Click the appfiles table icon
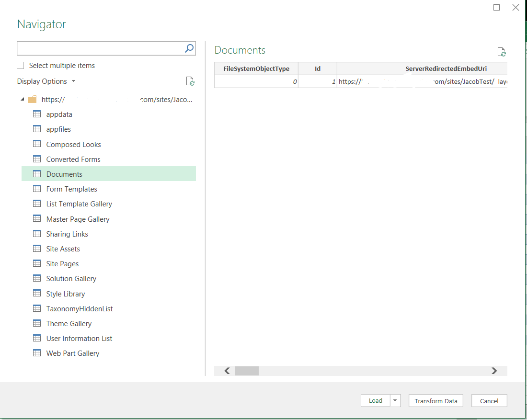 (37, 129)
